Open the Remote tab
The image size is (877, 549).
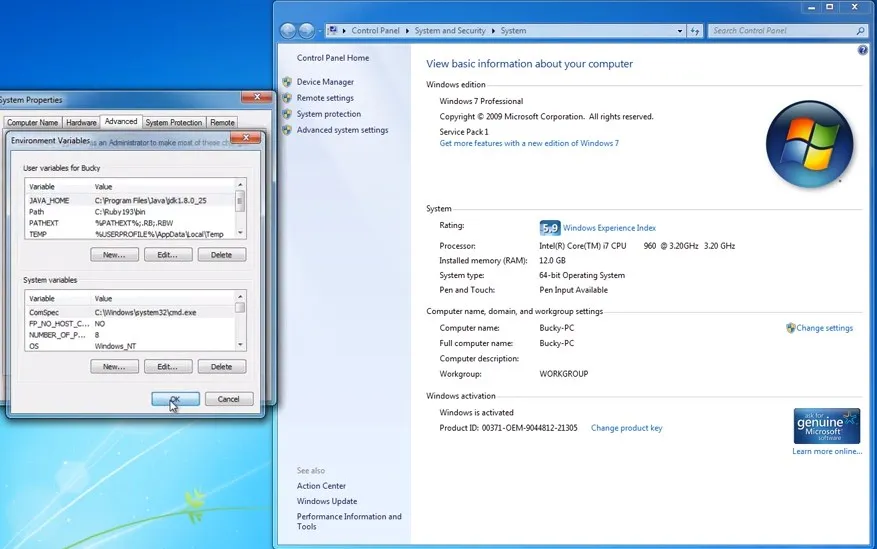222,122
